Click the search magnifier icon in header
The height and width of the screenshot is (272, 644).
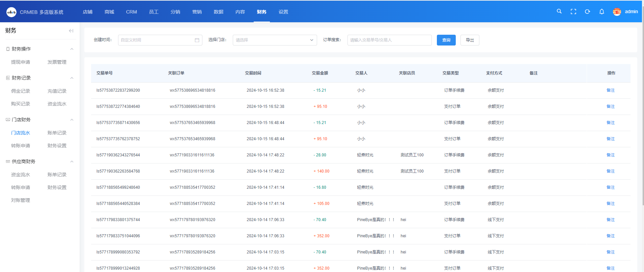tap(559, 11)
